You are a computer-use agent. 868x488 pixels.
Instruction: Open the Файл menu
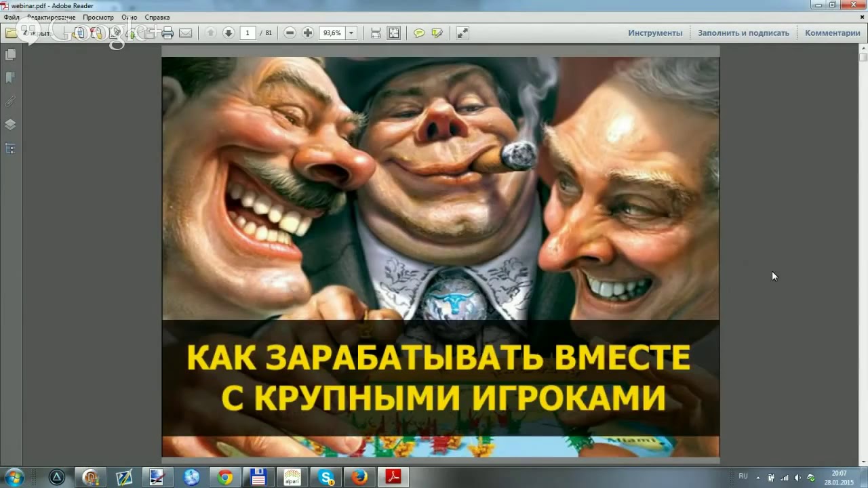(12, 17)
